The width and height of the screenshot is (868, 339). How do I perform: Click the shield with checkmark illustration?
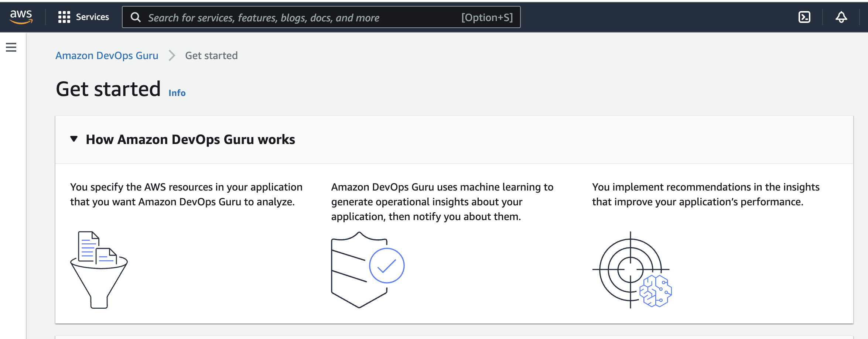click(x=368, y=270)
